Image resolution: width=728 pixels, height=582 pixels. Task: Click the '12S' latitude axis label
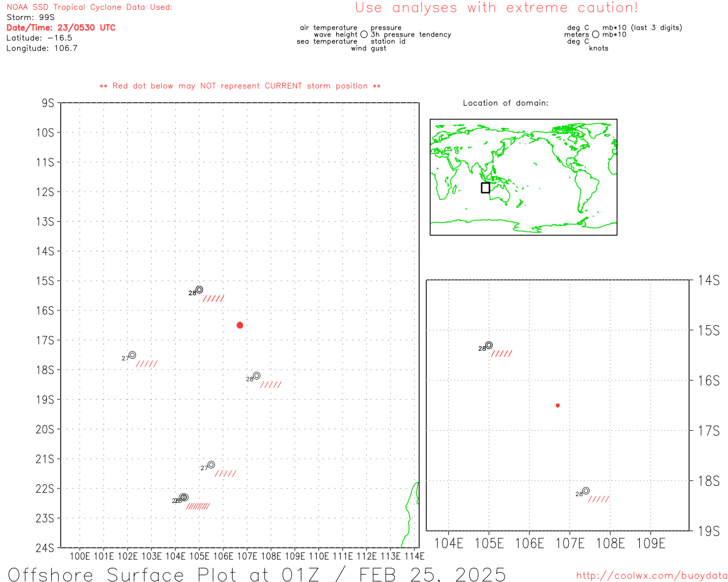(x=45, y=192)
